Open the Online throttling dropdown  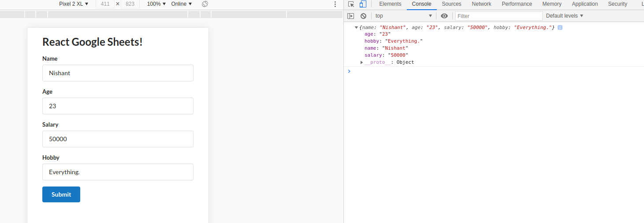point(182,4)
